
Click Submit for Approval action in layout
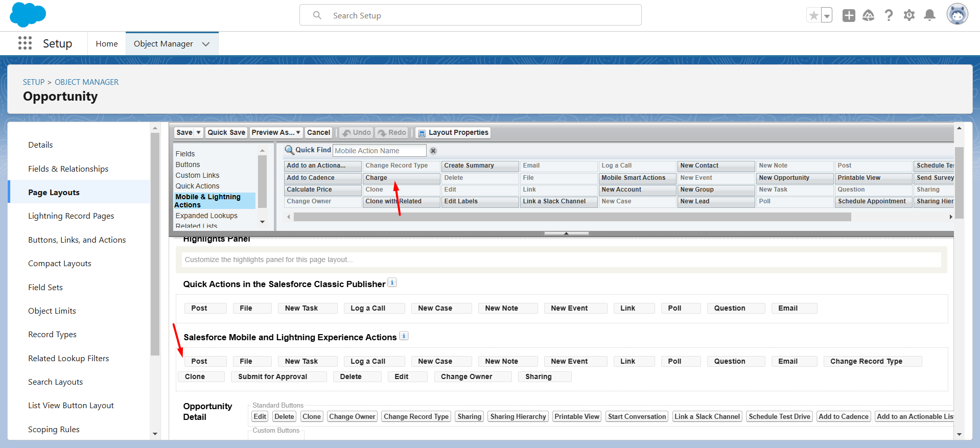coord(278,376)
